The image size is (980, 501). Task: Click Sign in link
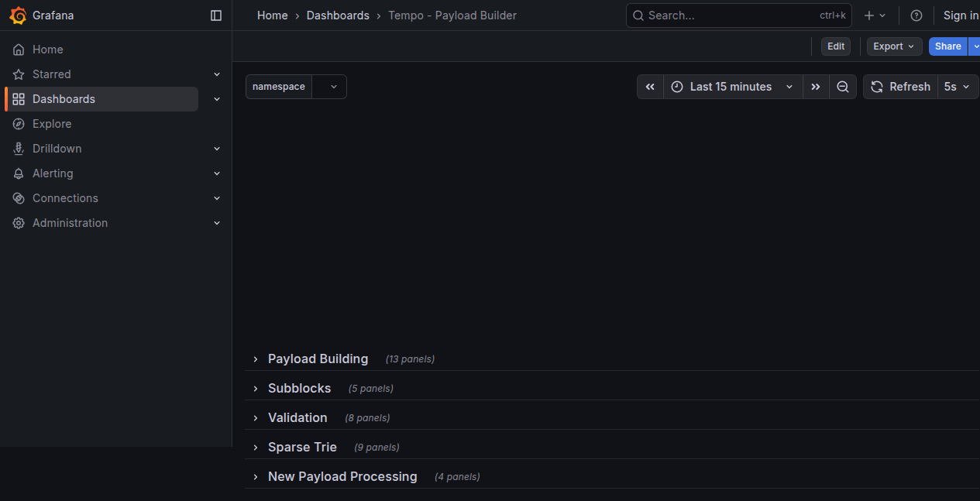pyautogui.click(x=961, y=15)
